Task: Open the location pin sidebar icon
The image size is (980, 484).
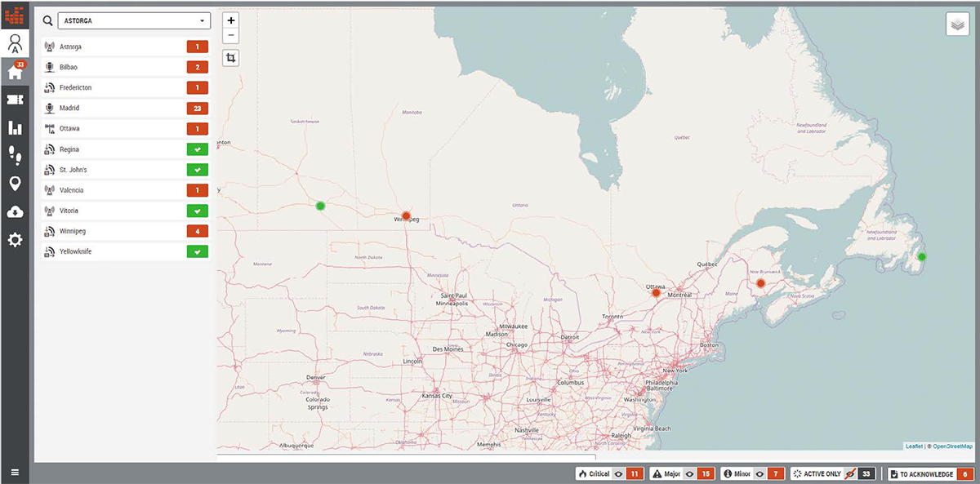Action: [15, 184]
